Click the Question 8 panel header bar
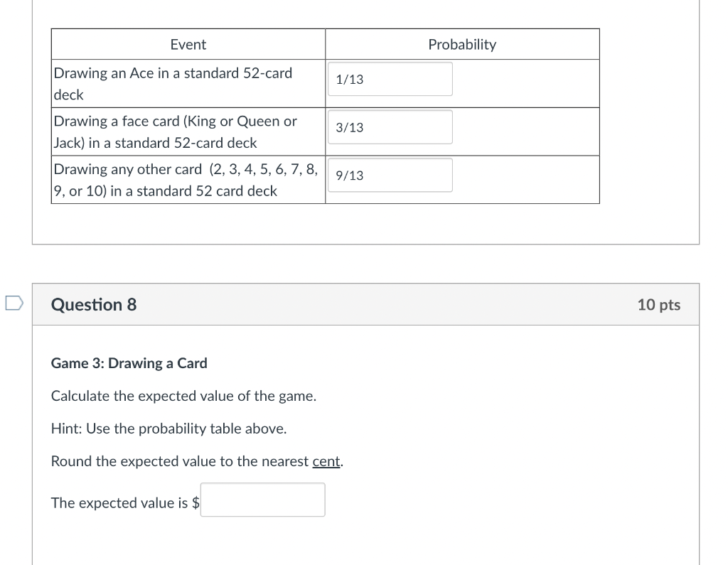The width and height of the screenshot is (728, 565). click(365, 304)
